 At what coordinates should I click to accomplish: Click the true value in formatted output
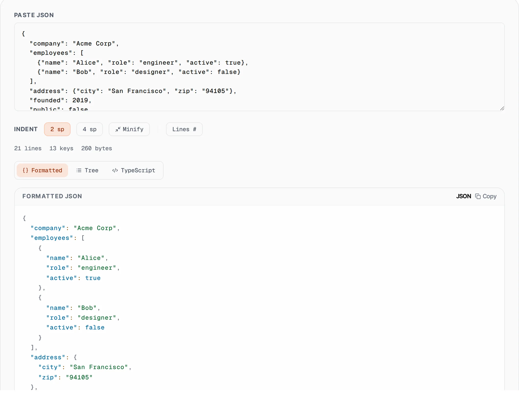click(x=93, y=278)
